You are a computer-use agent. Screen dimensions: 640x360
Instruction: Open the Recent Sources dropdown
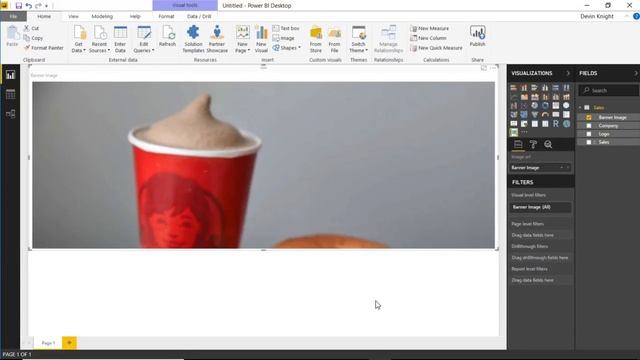pyautogui.click(x=99, y=39)
